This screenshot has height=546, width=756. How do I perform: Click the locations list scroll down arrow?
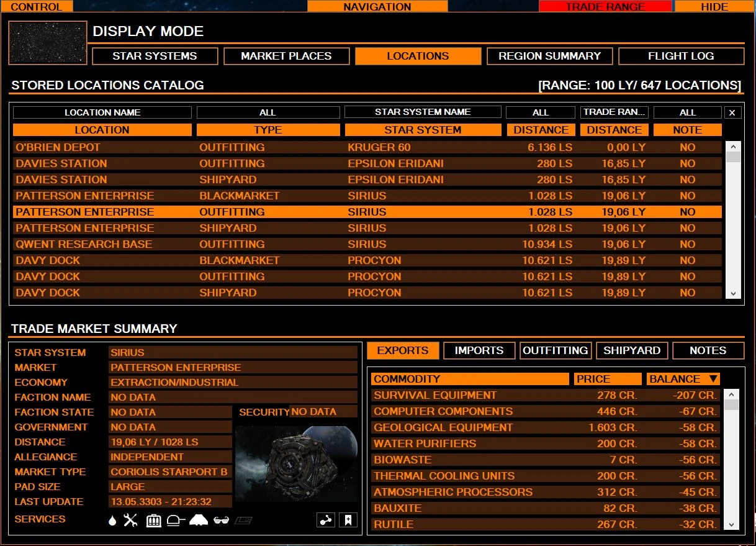pos(733,294)
